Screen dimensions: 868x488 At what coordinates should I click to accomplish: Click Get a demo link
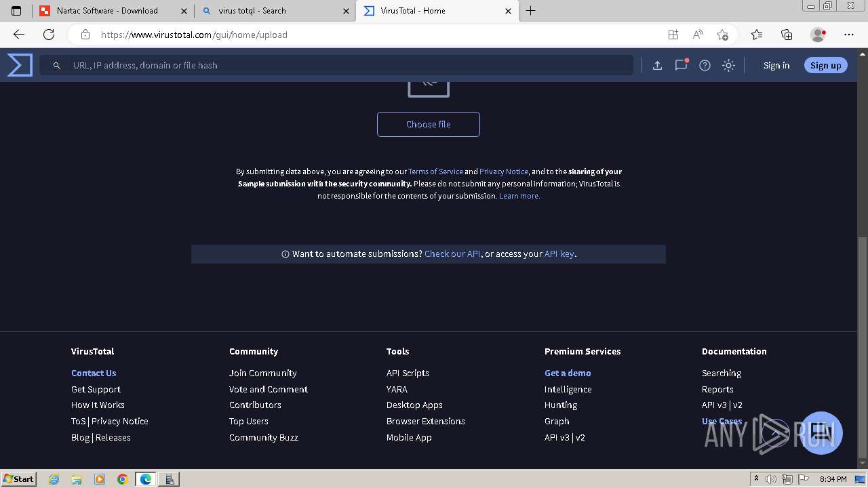click(x=568, y=373)
